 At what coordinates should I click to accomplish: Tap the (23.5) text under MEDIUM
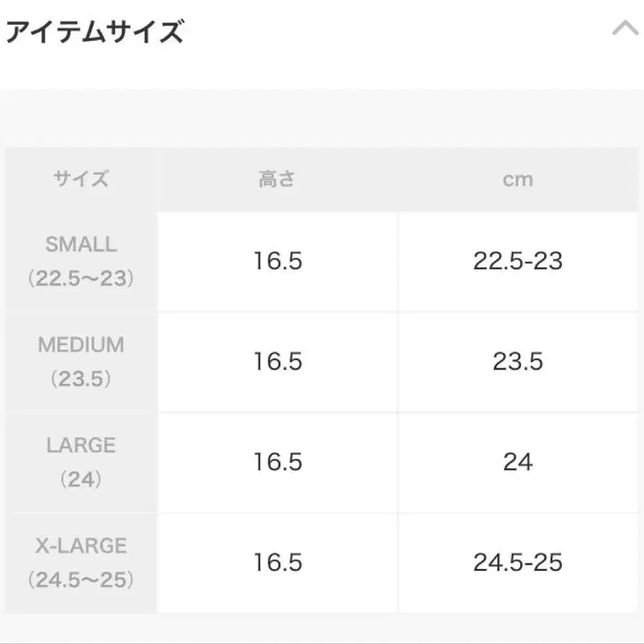click(x=81, y=379)
